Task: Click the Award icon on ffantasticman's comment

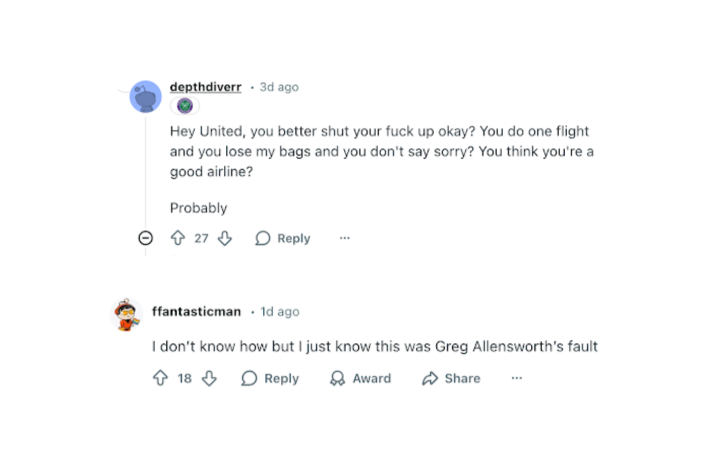Action: (337, 378)
